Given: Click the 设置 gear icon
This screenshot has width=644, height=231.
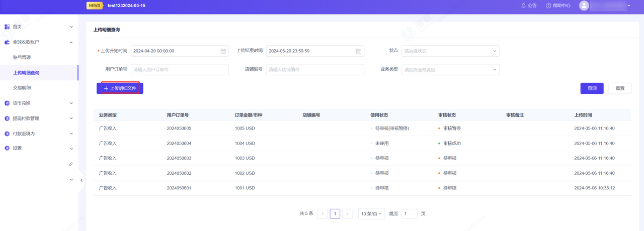Looking at the screenshot, I should [x=7, y=148].
